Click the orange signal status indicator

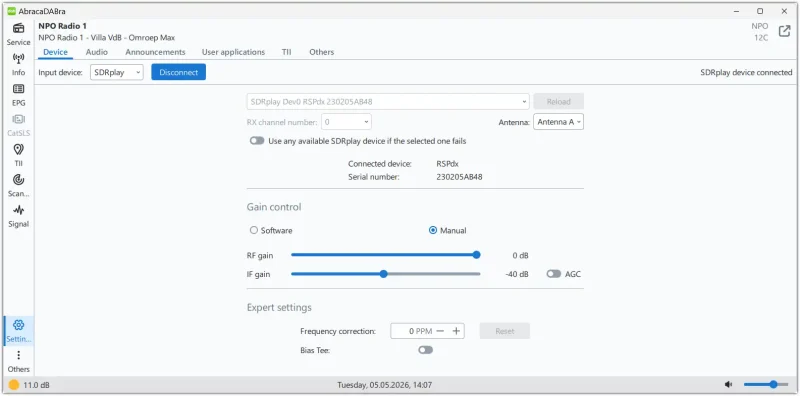tap(14, 385)
